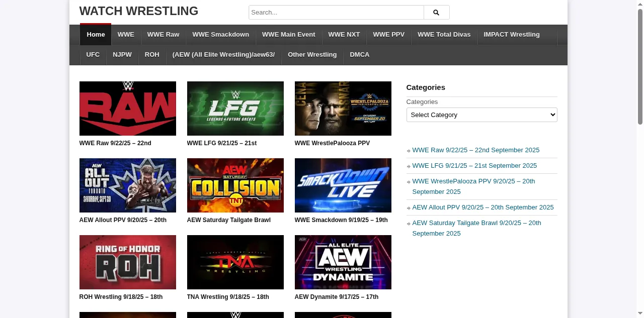Go to the Home menu item

click(x=96, y=35)
